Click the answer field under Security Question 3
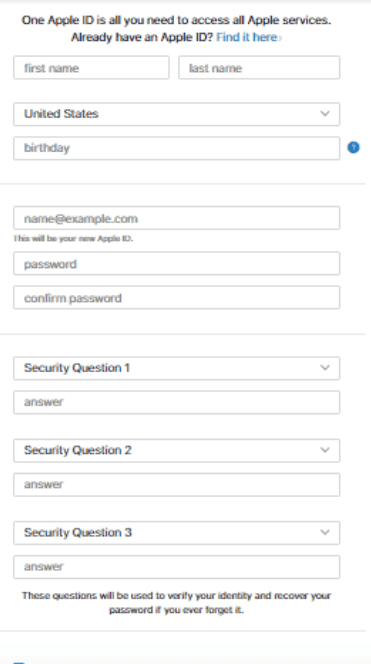This screenshot has width=371, height=664. point(177,567)
